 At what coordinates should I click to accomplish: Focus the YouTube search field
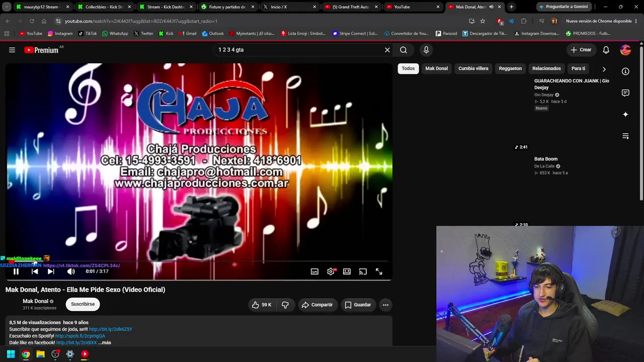pyautogui.click(x=299, y=50)
